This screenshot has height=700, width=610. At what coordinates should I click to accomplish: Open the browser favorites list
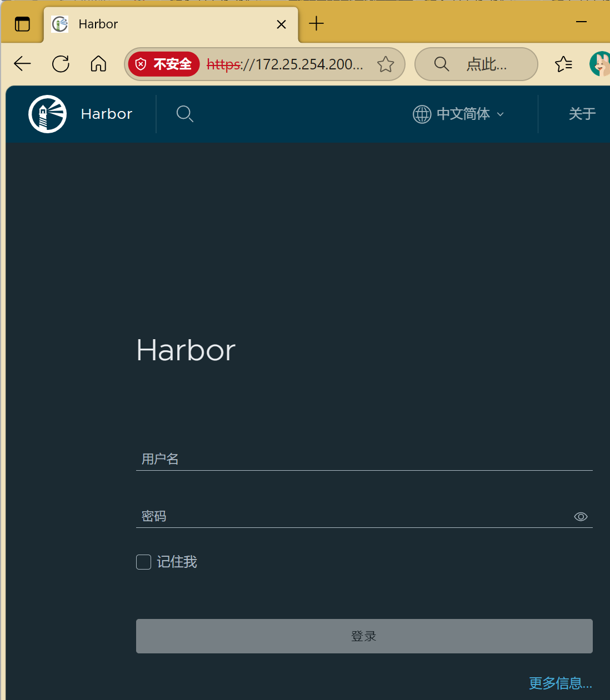pos(563,64)
